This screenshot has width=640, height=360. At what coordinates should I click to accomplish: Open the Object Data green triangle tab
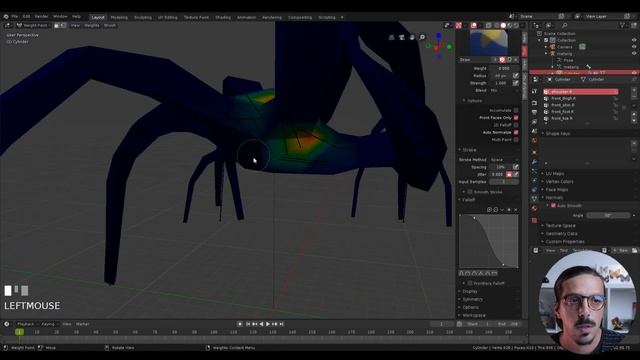pyautogui.click(x=534, y=198)
